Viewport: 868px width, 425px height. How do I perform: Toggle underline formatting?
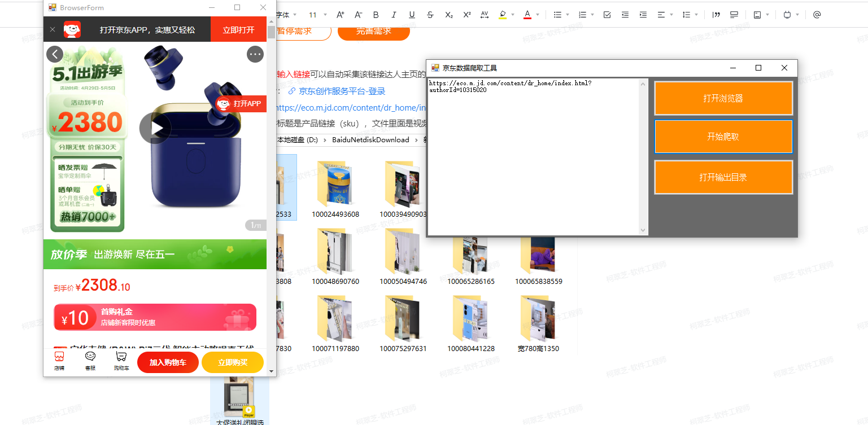412,15
